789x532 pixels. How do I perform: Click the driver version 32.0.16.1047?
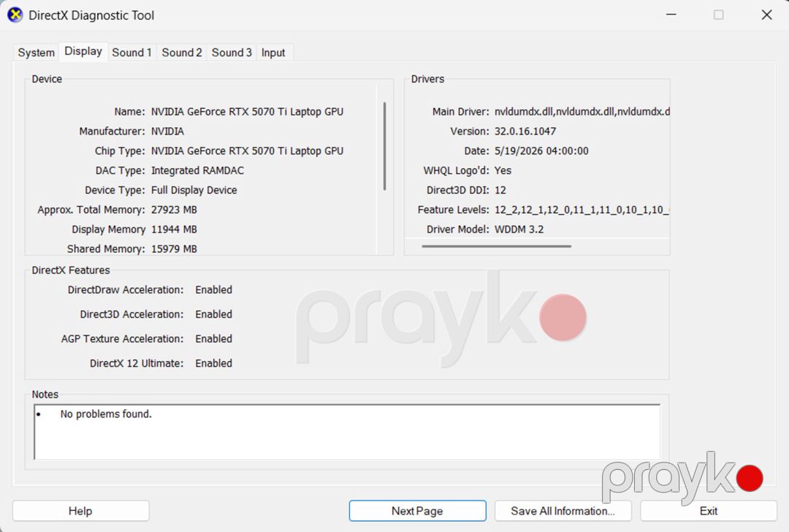(x=525, y=132)
